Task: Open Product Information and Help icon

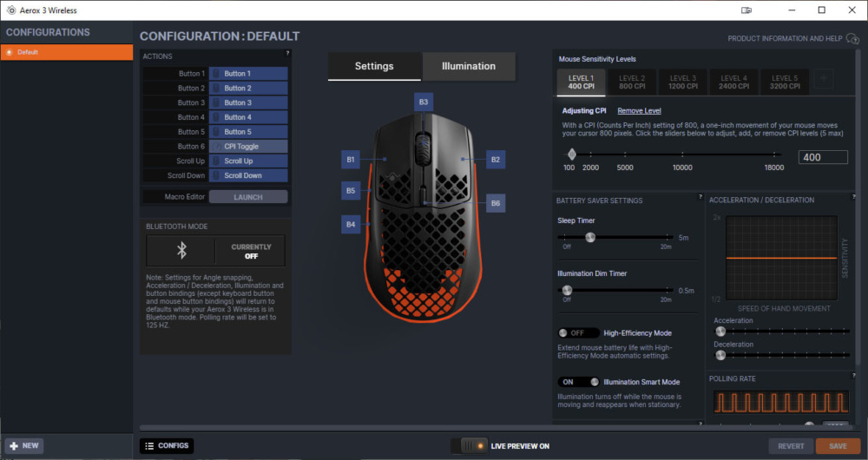Action: tap(852, 39)
